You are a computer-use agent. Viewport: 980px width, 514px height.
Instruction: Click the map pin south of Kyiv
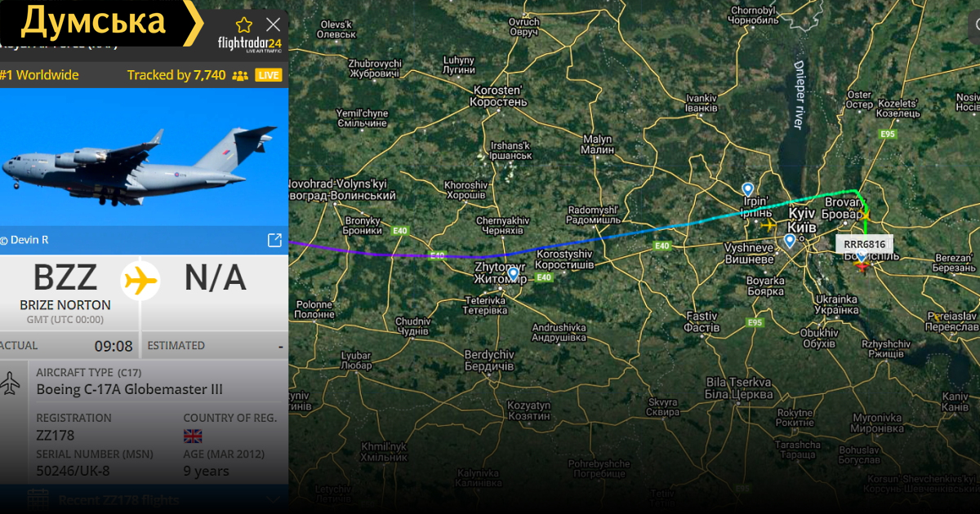coord(790,241)
